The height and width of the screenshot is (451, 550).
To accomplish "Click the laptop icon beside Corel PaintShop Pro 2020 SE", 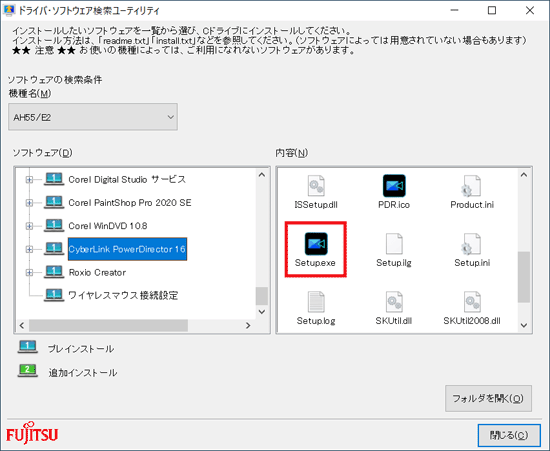I will pos(54,202).
